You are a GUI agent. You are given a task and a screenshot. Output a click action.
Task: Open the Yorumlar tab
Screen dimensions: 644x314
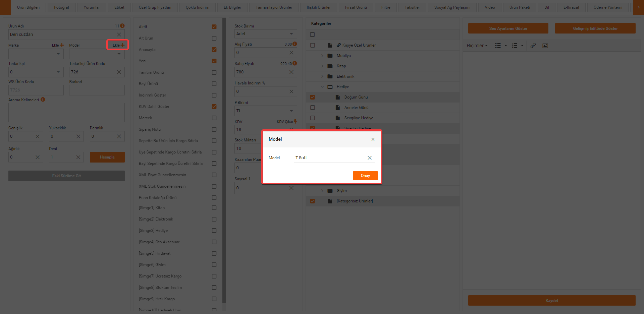click(x=92, y=7)
